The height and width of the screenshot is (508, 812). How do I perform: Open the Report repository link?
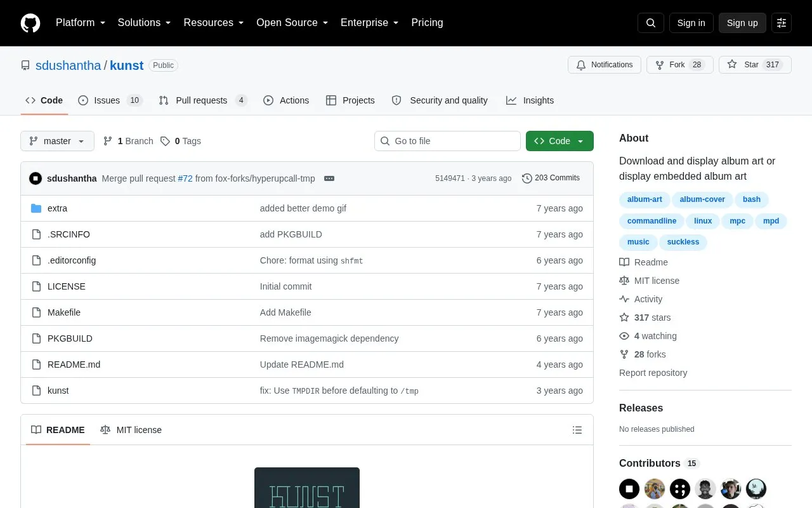coord(653,373)
